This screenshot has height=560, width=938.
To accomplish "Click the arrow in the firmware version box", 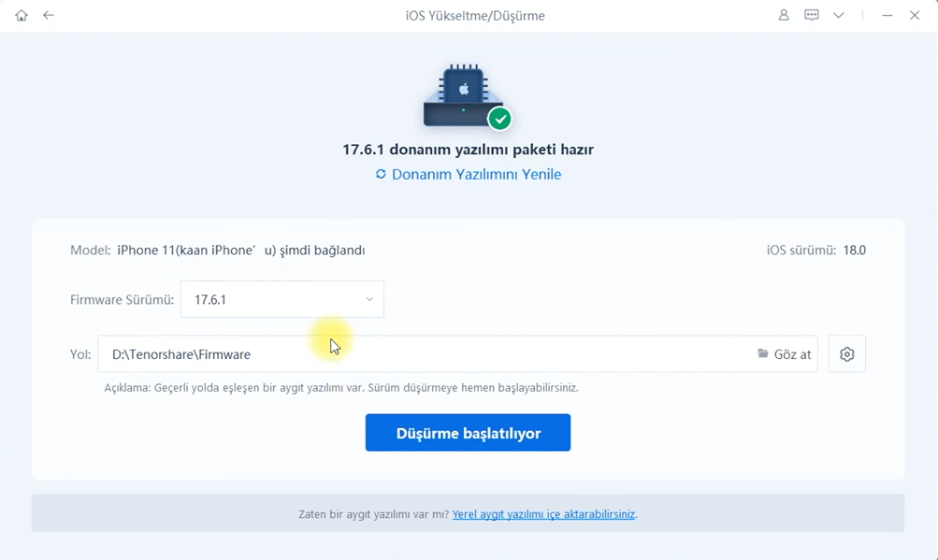I will point(369,300).
